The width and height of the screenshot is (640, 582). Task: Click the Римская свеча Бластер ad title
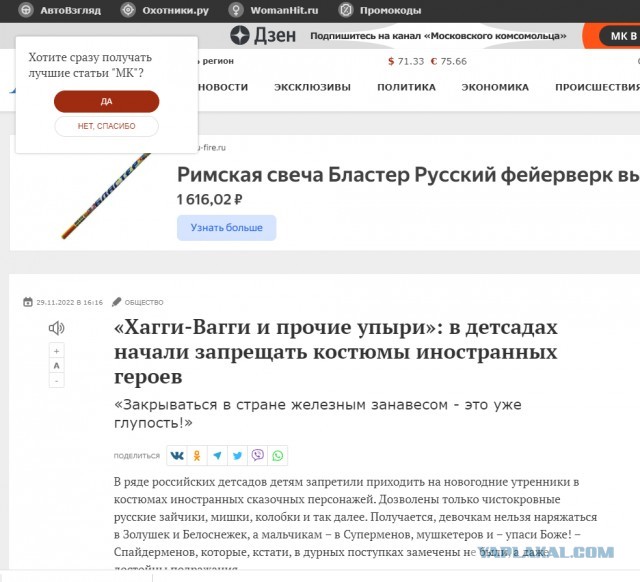click(408, 175)
